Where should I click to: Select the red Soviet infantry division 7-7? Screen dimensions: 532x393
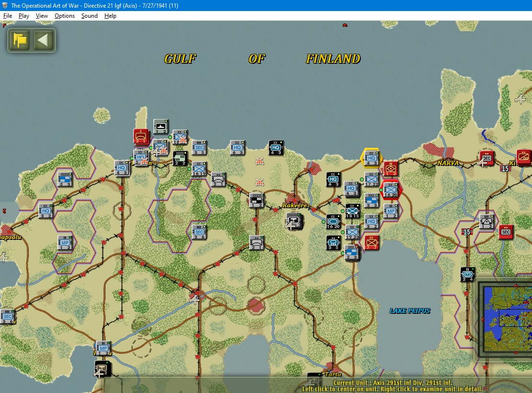[x=372, y=242]
